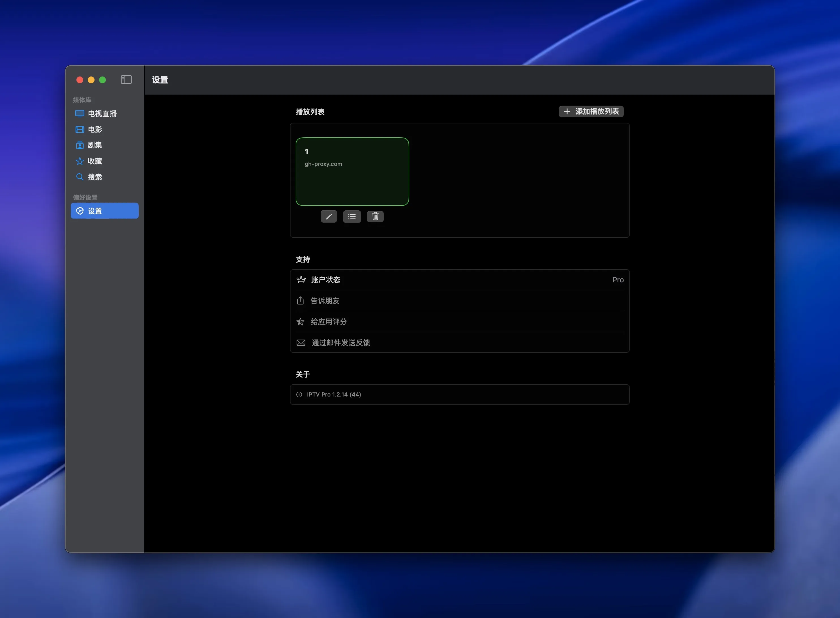
Task: Minimize the window with the yellow button
Action: (x=91, y=80)
